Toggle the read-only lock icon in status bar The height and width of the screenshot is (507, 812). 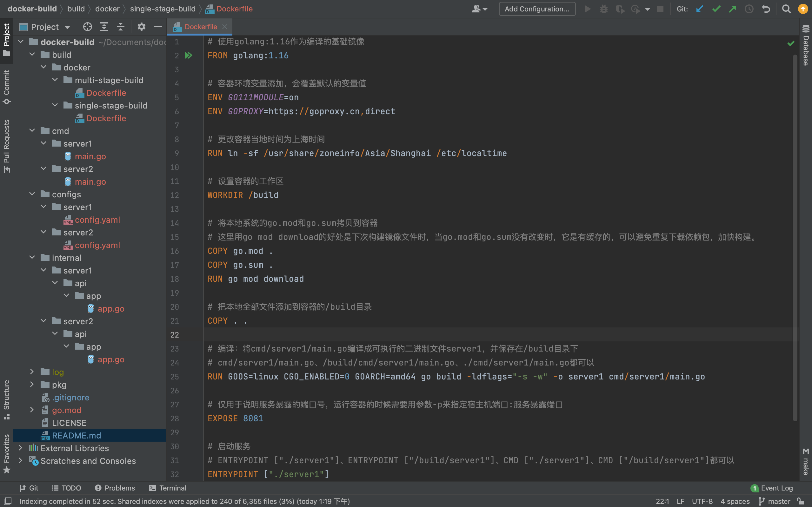coord(801,501)
